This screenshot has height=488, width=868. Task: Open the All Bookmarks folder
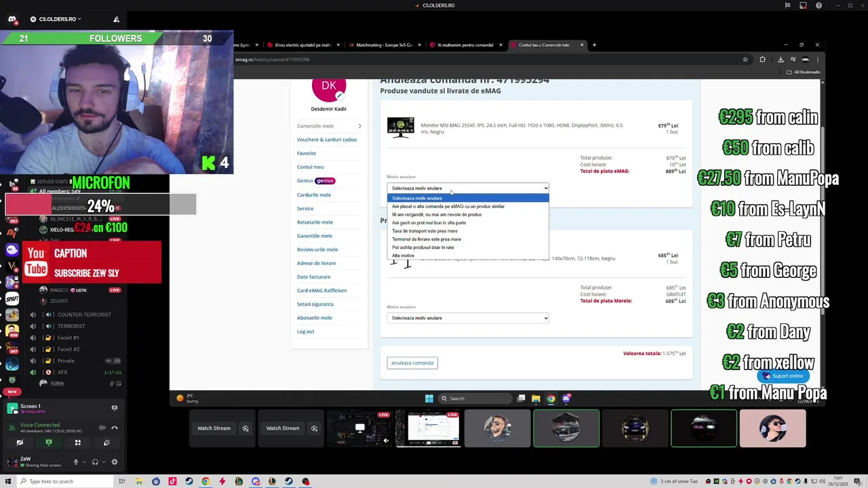[x=804, y=72]
